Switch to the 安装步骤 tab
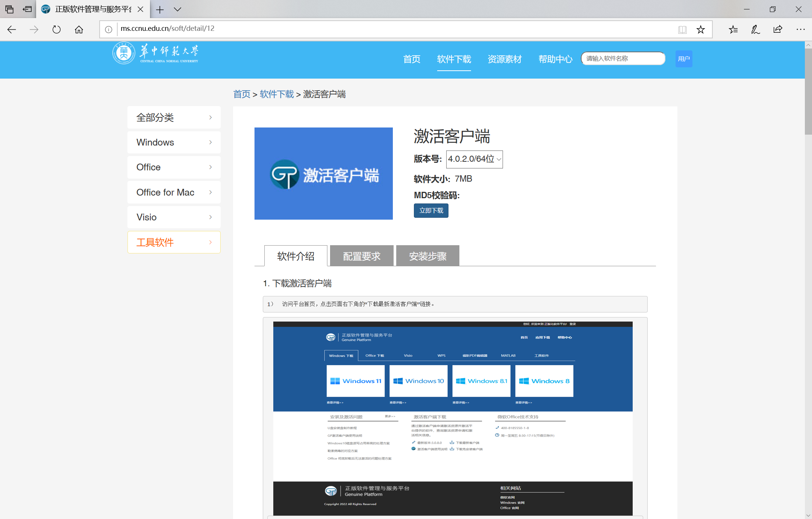Screen dimensions: 812x519 [x=428, y=256]
